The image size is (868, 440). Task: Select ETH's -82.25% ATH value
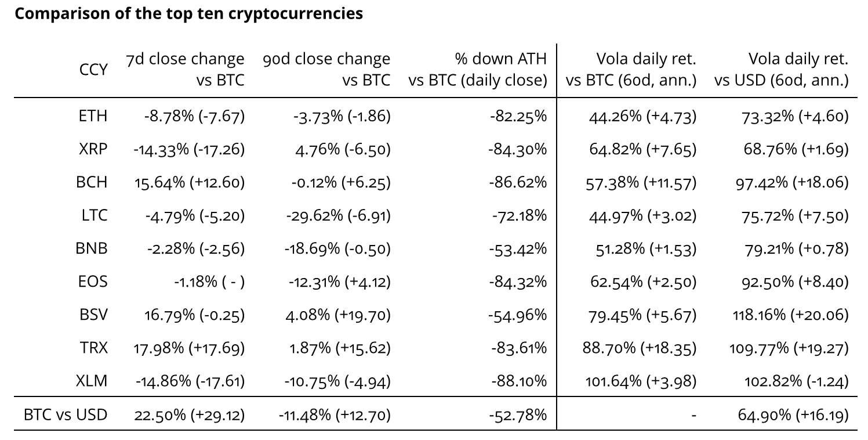coord(518,117)
